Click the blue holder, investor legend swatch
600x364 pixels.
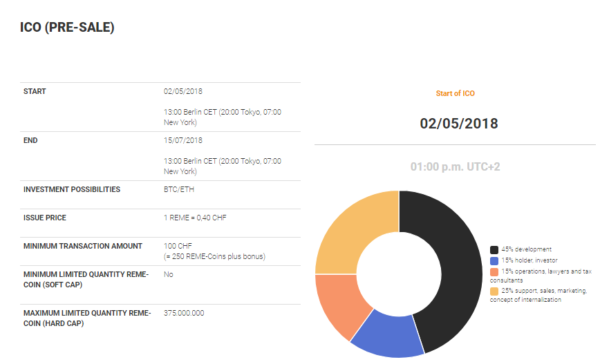tap(494, 261)
